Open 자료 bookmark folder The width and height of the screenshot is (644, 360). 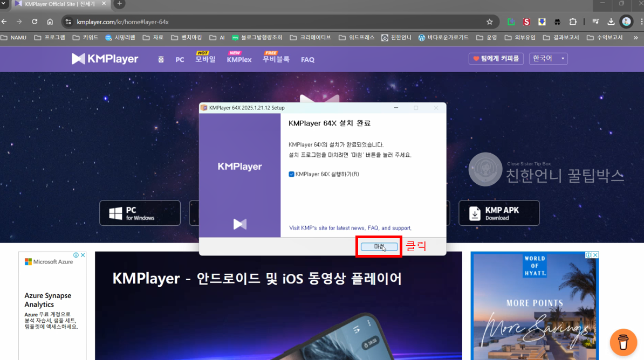pyautogui.click(x=153, y=37)
